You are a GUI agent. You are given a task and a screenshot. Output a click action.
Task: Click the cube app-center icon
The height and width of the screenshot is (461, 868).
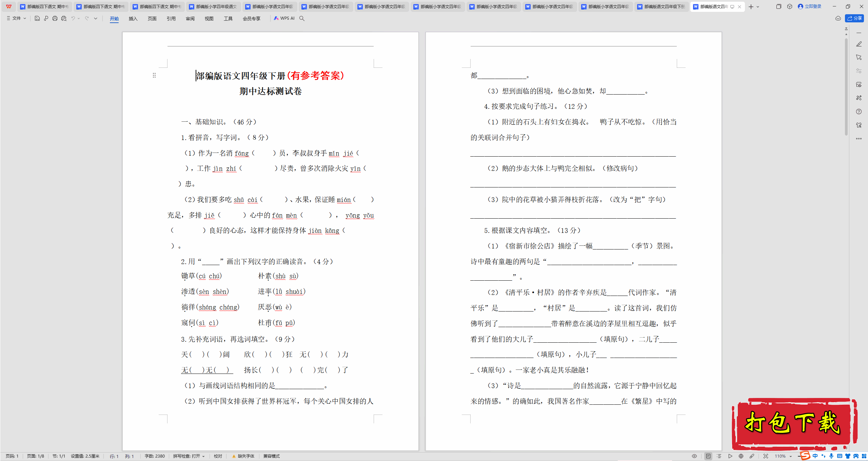point(790,6)
